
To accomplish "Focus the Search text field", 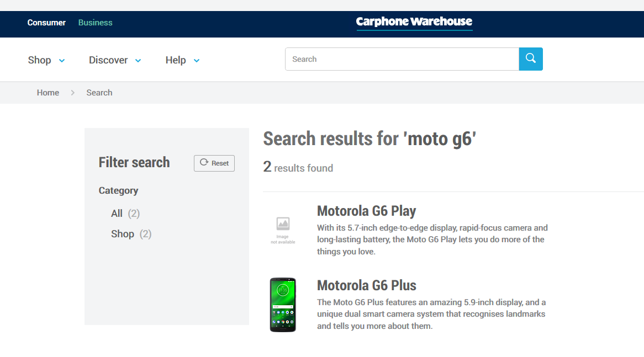I will (x=402, y=59).
